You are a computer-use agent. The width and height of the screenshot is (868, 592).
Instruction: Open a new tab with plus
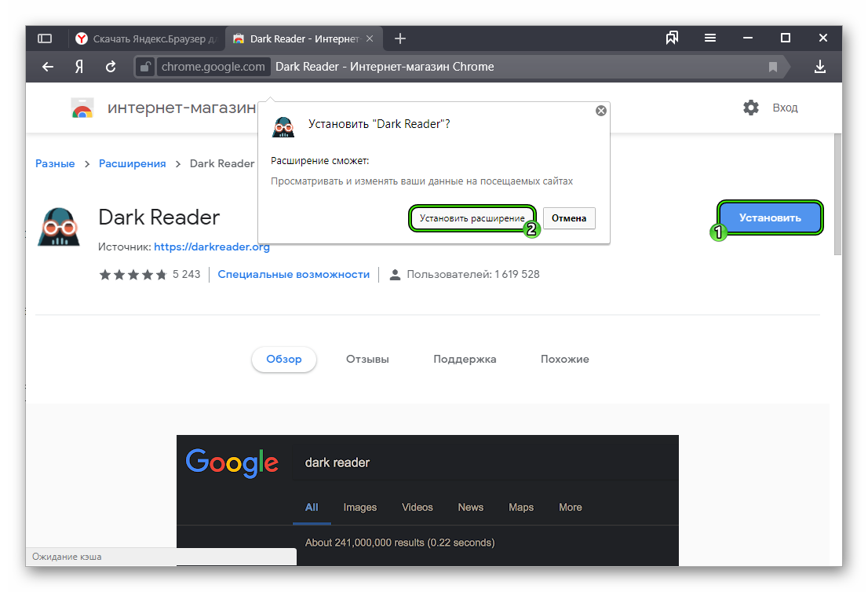coord(400,38)
